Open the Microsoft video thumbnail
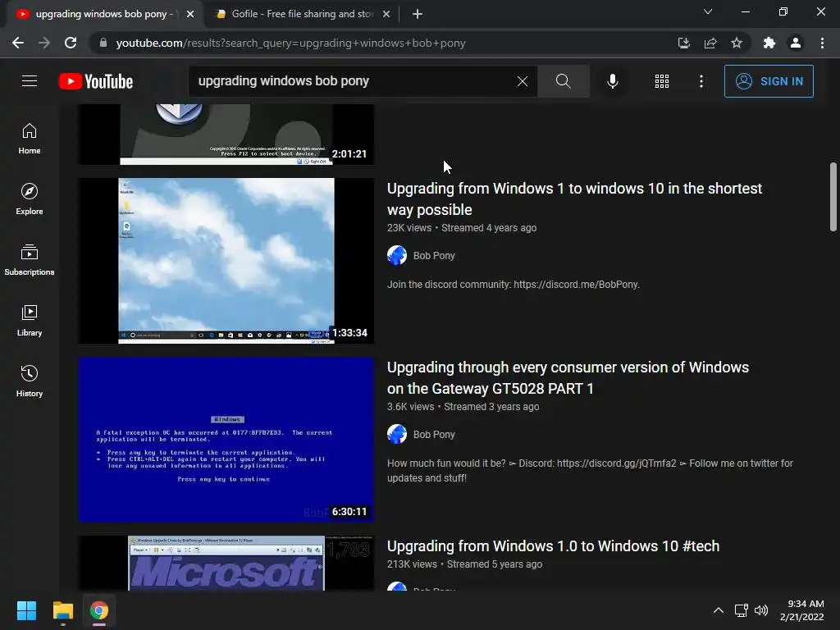The image size is (840, 630). [226, 564]
